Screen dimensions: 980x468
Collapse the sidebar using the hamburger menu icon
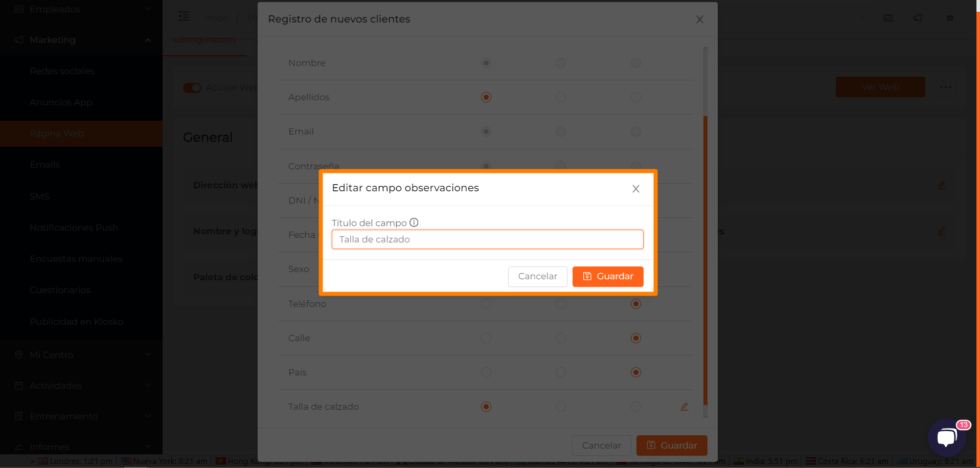pyautogui.click(x=184, y=16)
